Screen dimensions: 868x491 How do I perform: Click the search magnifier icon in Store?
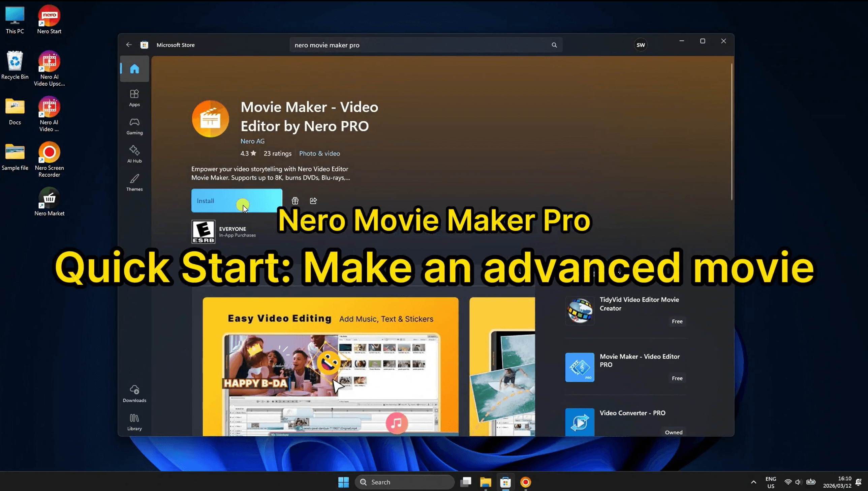tap(554, 45)
